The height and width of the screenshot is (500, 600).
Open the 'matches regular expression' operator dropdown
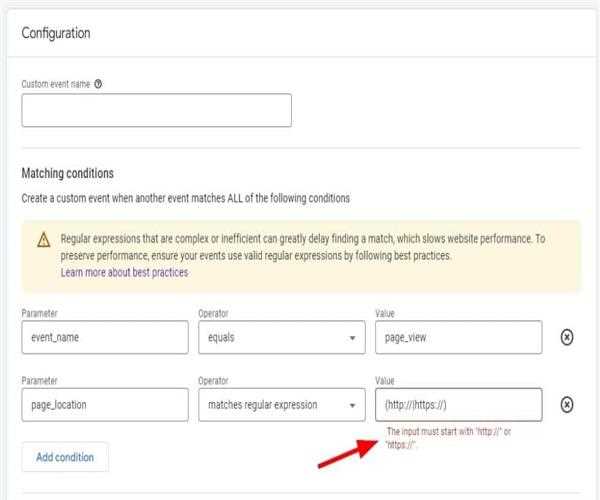[x=280, y=405]
